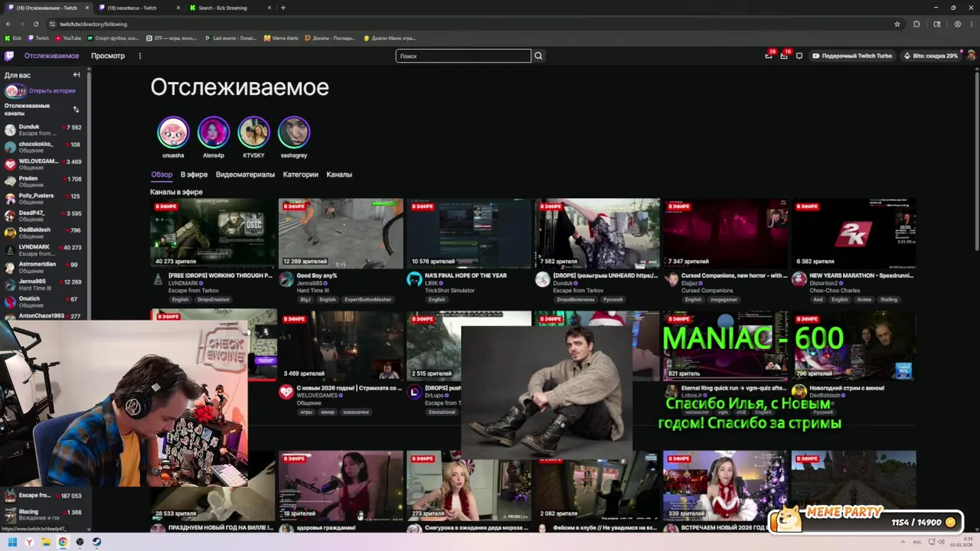
Task: Click Подарочный Twitch Turbo button
Action: tap(852, 56)
